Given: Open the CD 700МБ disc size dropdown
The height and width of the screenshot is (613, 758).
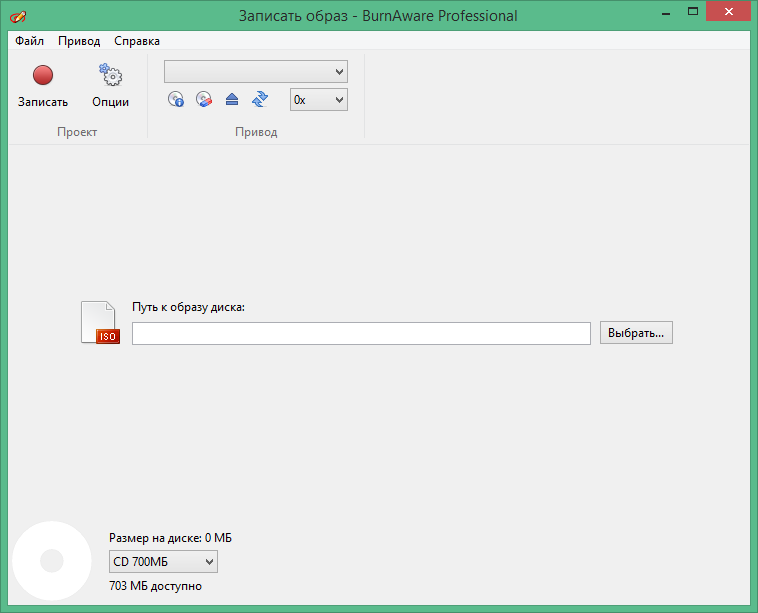Looking at the screenshot, I should click(163, 562).
